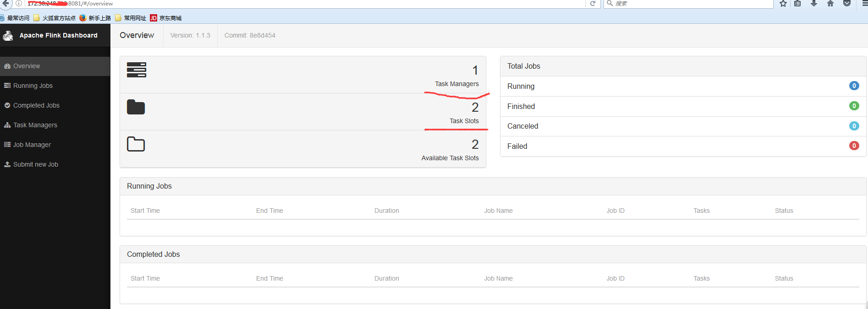Open the 最常访问 bookmark
Image resolution: width=868 pixels, height=309 pixels.
(15, 18)
